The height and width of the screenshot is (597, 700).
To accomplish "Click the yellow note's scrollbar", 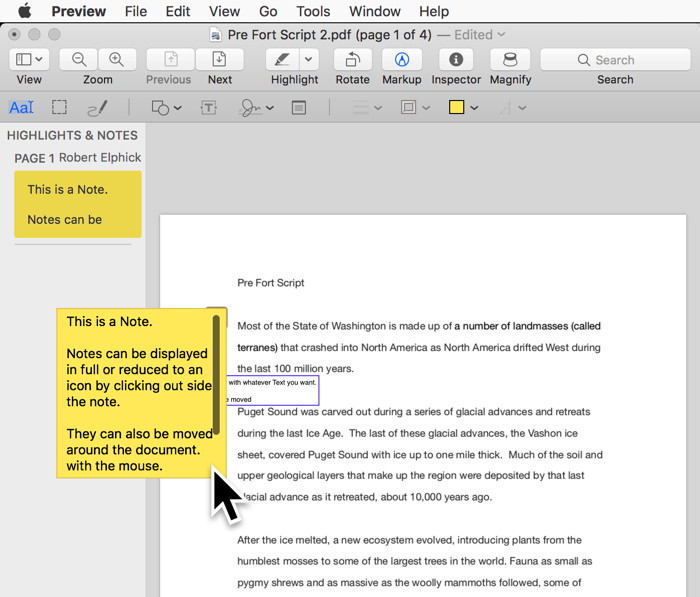I will pos(216,374).
